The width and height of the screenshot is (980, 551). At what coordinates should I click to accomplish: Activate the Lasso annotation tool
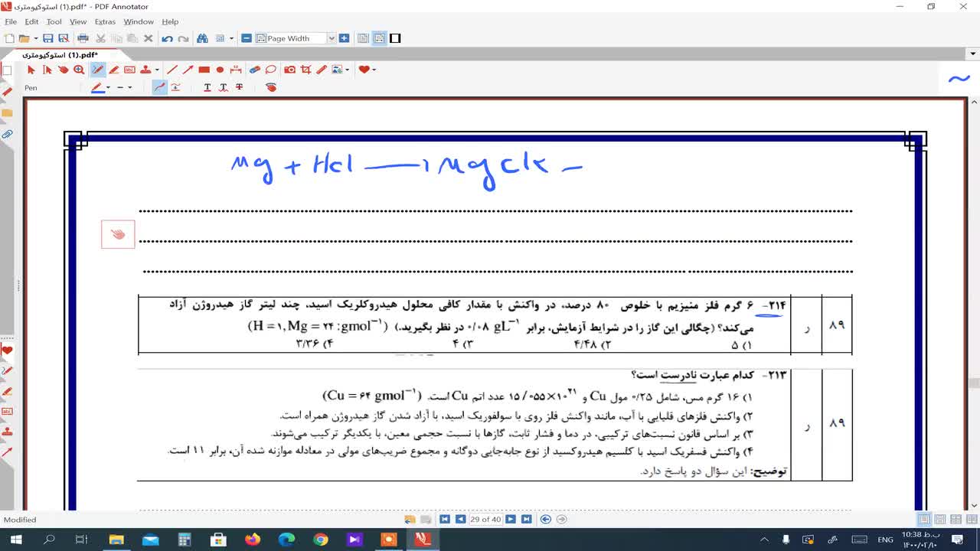pyautogui.click(x=271, y=70)
